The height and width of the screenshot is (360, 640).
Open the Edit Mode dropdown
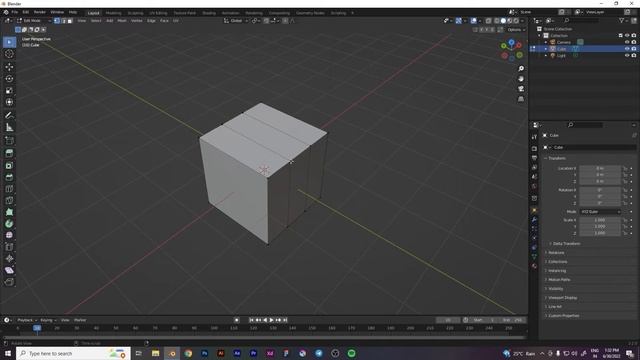click(x=34, y=20)
